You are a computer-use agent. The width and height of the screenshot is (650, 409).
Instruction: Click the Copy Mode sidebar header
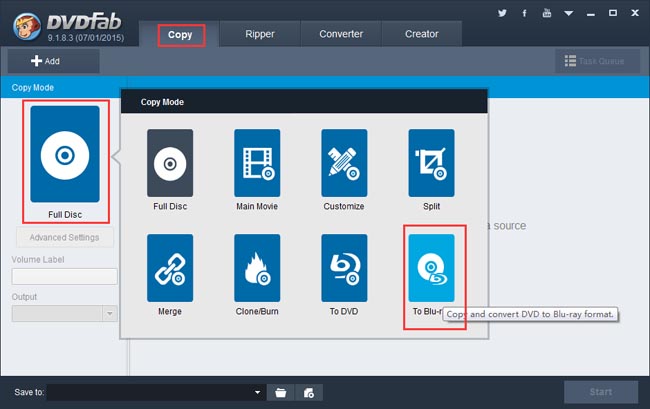(x=33, y=88)
